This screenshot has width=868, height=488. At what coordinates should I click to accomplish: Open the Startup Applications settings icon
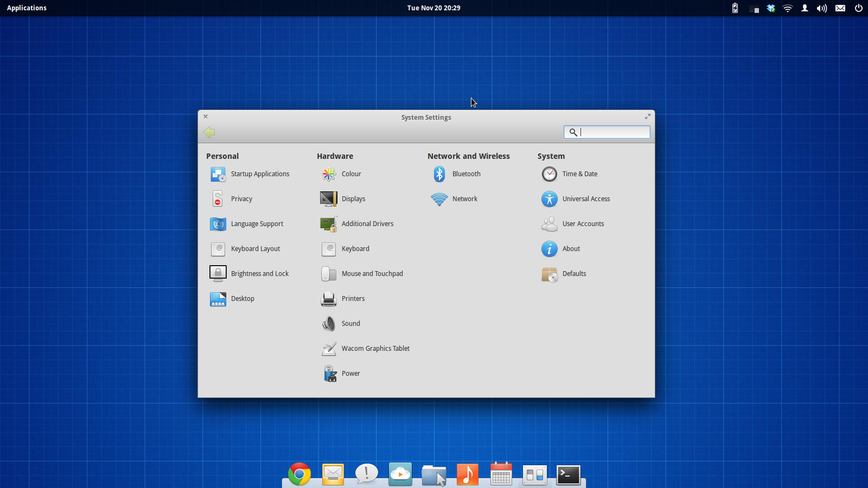tap(218, 174)
